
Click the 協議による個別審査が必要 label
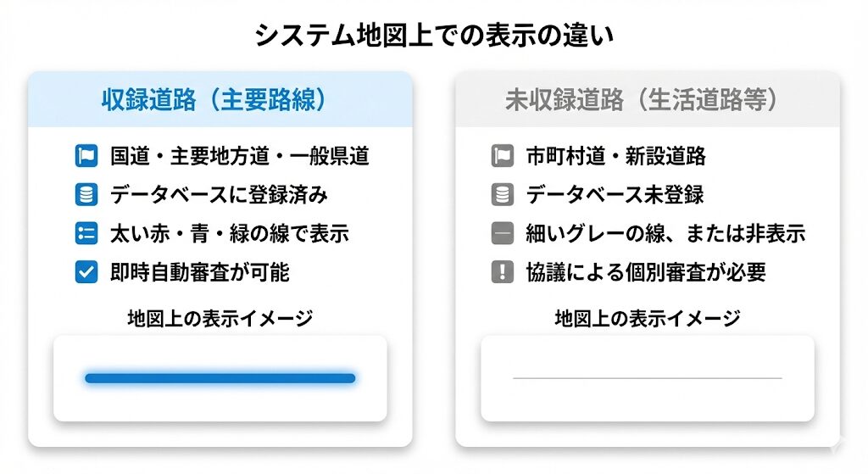point(646,272)
